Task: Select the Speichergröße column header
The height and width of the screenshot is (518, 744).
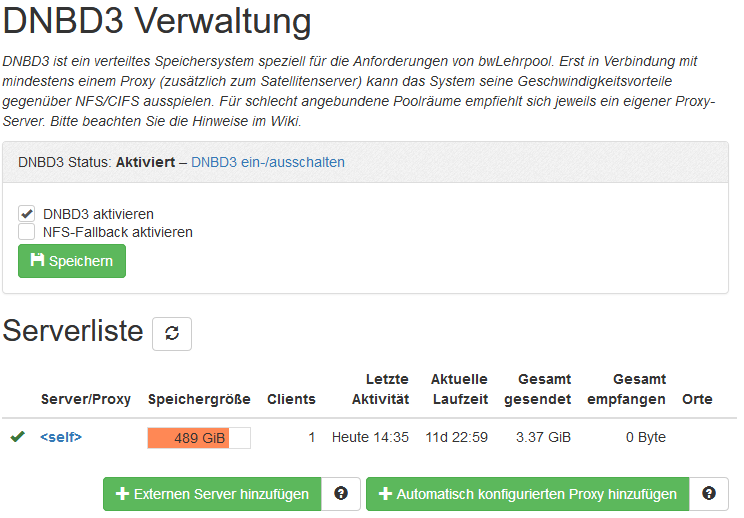Action: (199, 399)
